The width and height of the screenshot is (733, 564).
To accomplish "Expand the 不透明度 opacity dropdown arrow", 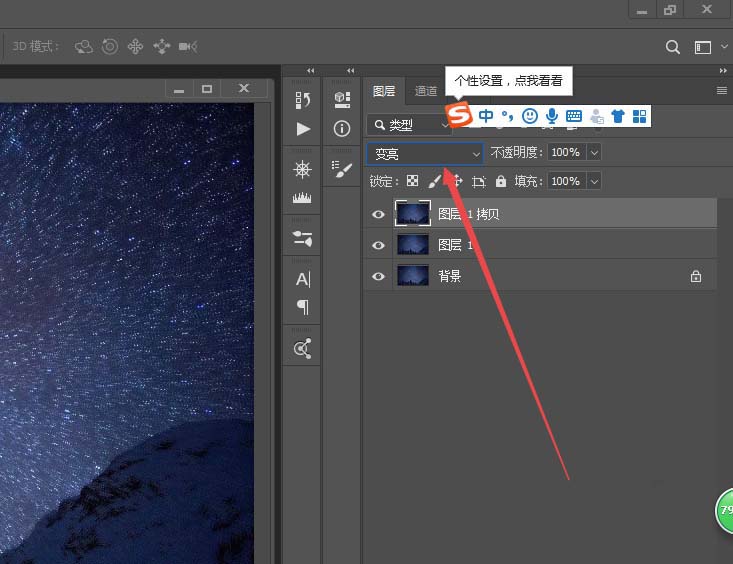I will (594, 152).
